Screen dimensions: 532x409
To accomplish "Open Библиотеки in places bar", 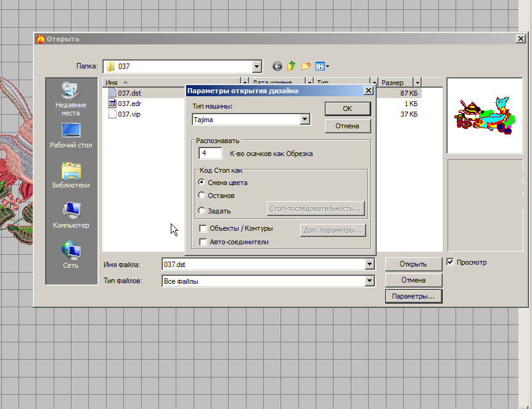I will (71, 175).
